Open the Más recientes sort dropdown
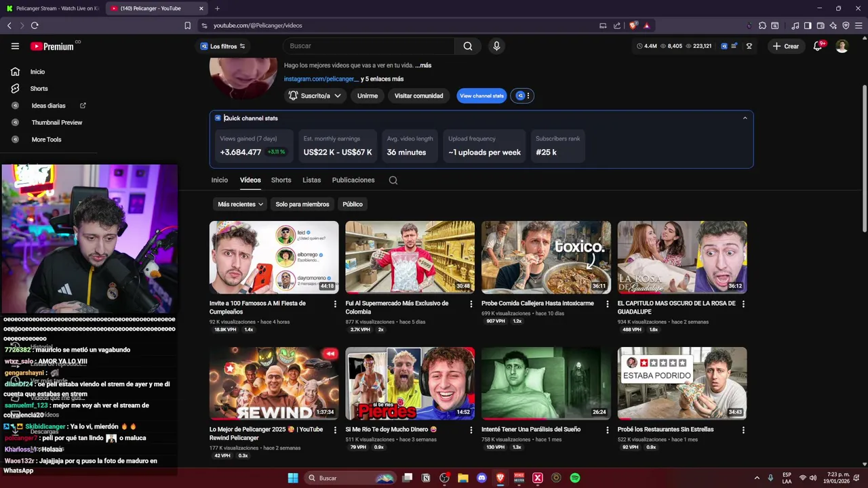Screen dimensions: 868x488 240,204
